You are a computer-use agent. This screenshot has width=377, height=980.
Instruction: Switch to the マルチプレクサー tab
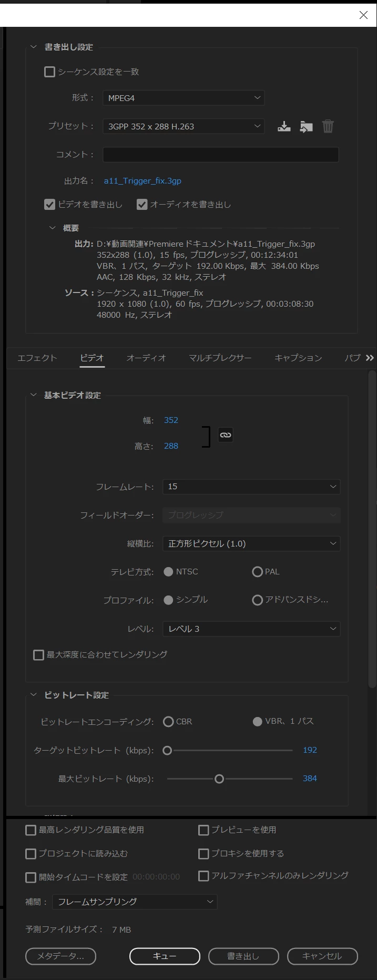[x=220, y=358]
